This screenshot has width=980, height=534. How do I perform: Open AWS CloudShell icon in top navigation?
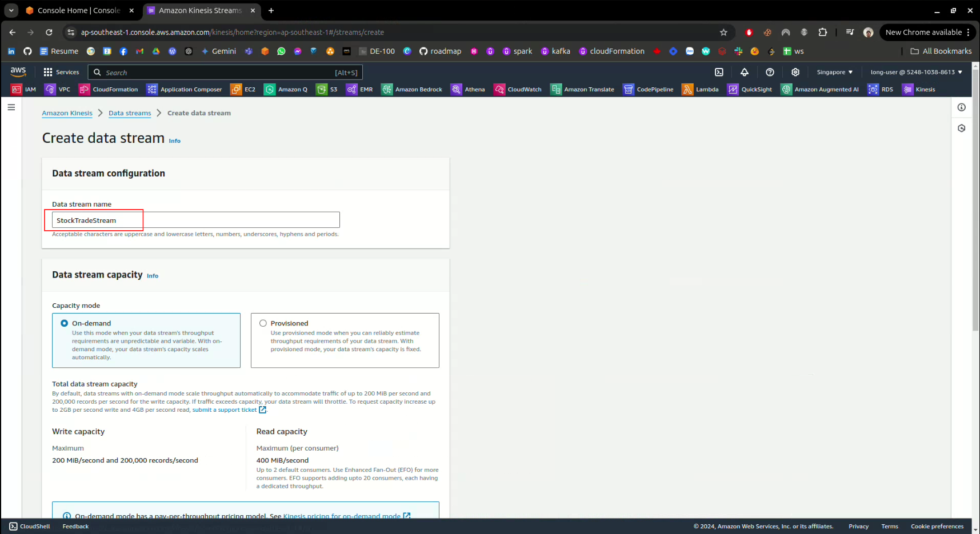pyautogui.click(x=719, y=72)
